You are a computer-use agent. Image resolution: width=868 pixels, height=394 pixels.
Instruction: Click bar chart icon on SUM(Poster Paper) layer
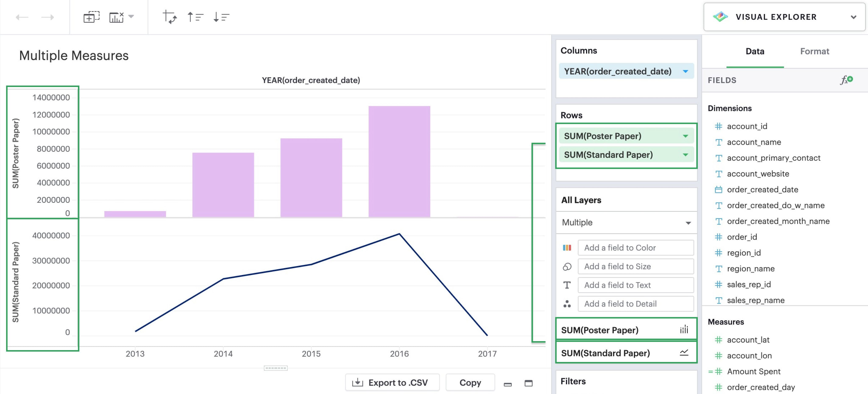(x=684, y=329)
